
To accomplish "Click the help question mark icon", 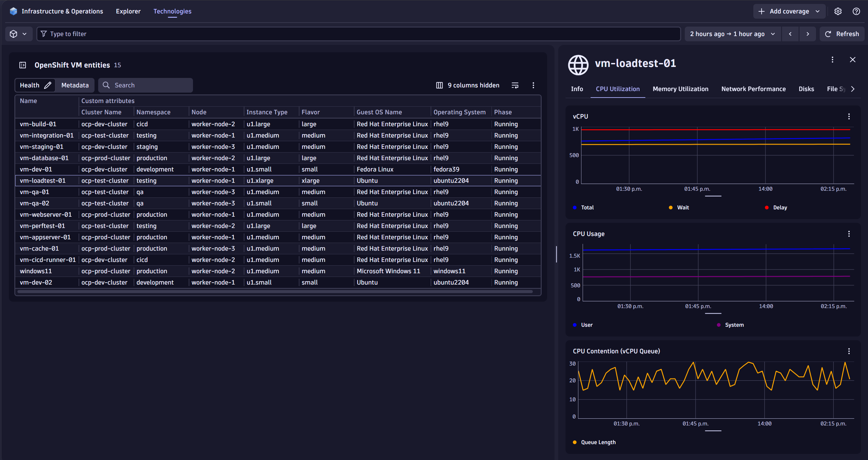I will point(856,11).
